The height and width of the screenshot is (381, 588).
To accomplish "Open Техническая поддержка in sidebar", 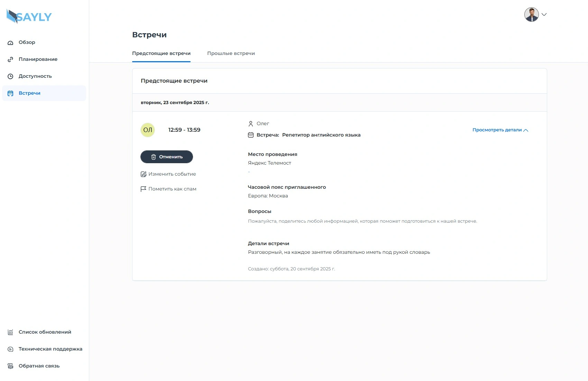I will pos(50,349).
